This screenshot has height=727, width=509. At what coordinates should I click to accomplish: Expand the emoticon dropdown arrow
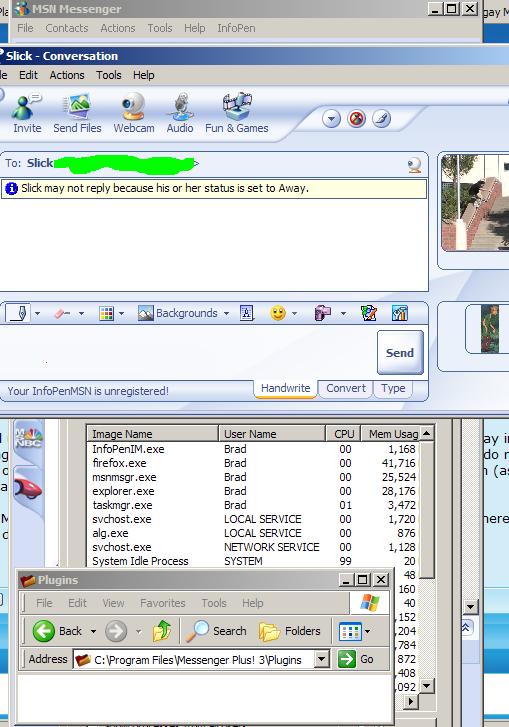[294, 313]
